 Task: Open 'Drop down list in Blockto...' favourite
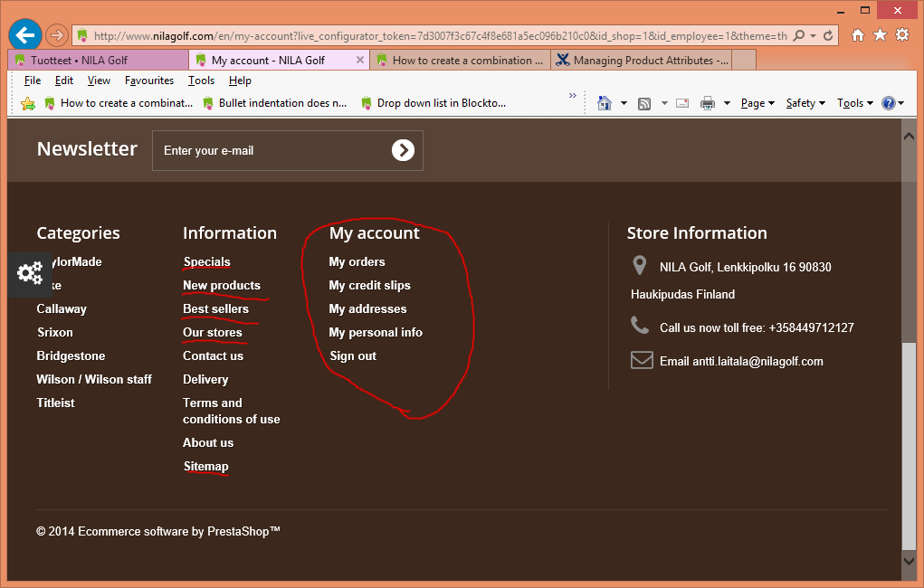[x=433, y=103]
